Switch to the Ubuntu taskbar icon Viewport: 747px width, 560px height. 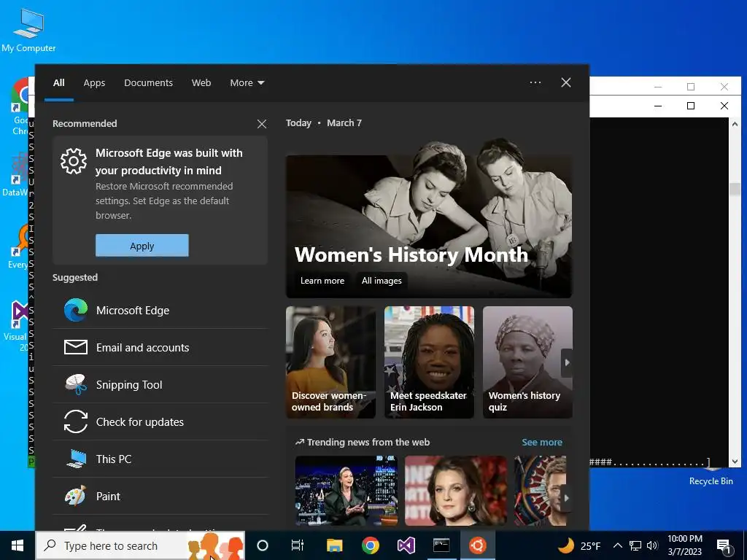[477, 545]
